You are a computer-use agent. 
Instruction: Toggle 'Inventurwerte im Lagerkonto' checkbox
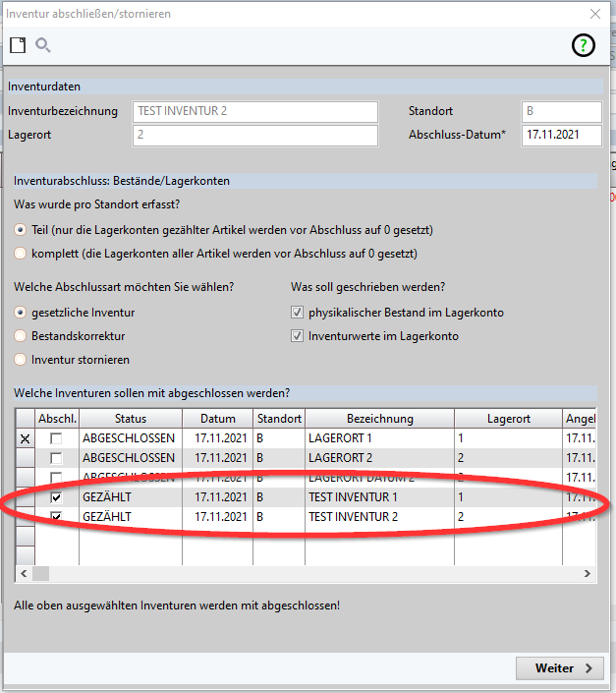pyautogui.click(x=298, y=336)
